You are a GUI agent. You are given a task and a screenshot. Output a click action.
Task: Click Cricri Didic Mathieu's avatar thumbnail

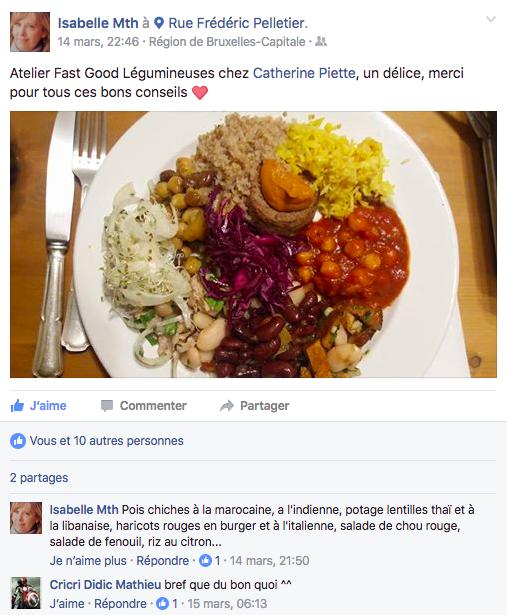coord(26,592)
